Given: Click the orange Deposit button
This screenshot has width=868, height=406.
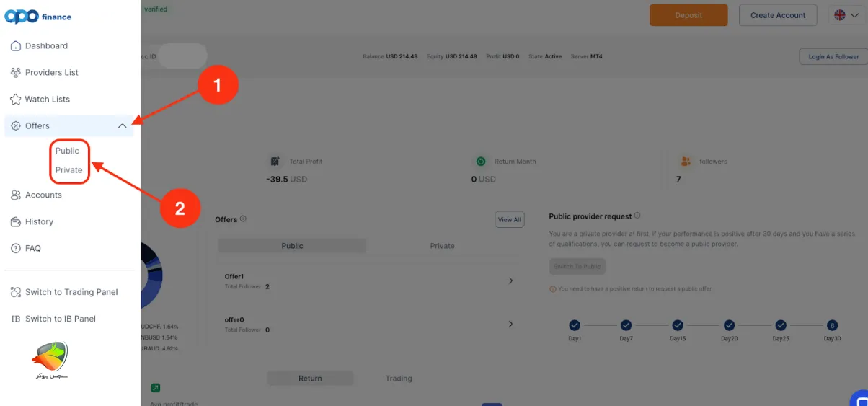Looking at the screenshot, I should tap(688, 15).
